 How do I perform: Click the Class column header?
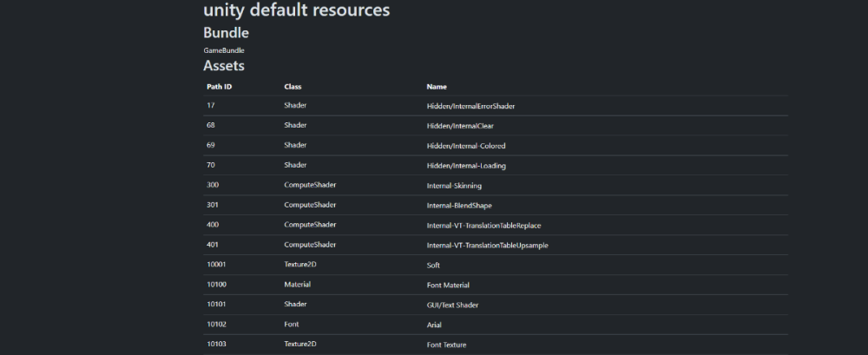pos(293,87)
